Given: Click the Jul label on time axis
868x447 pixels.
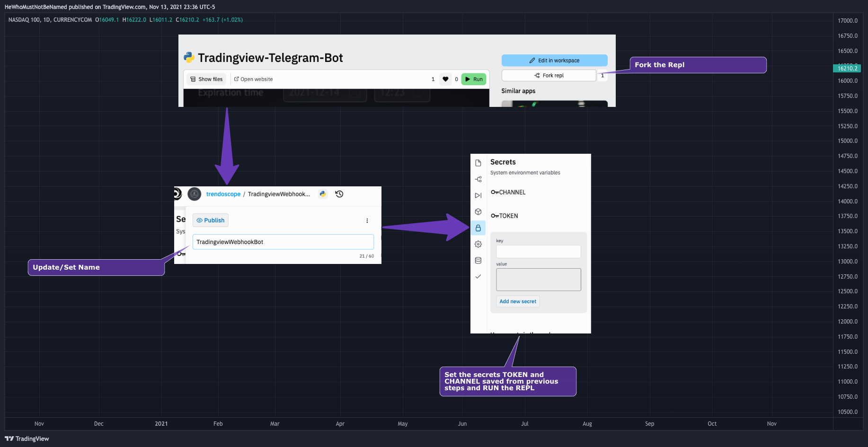Looking at the screenshot, I should (525, 424).
